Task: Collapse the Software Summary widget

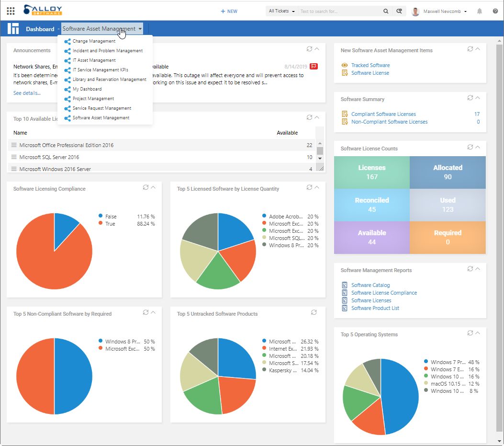Action: point(478,98)
